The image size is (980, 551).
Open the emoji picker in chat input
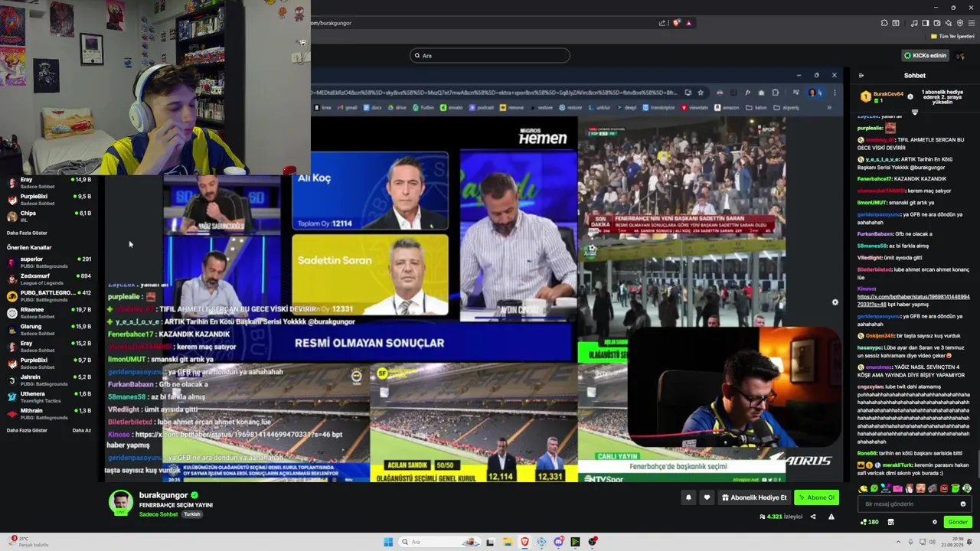(x=963, y=504)
